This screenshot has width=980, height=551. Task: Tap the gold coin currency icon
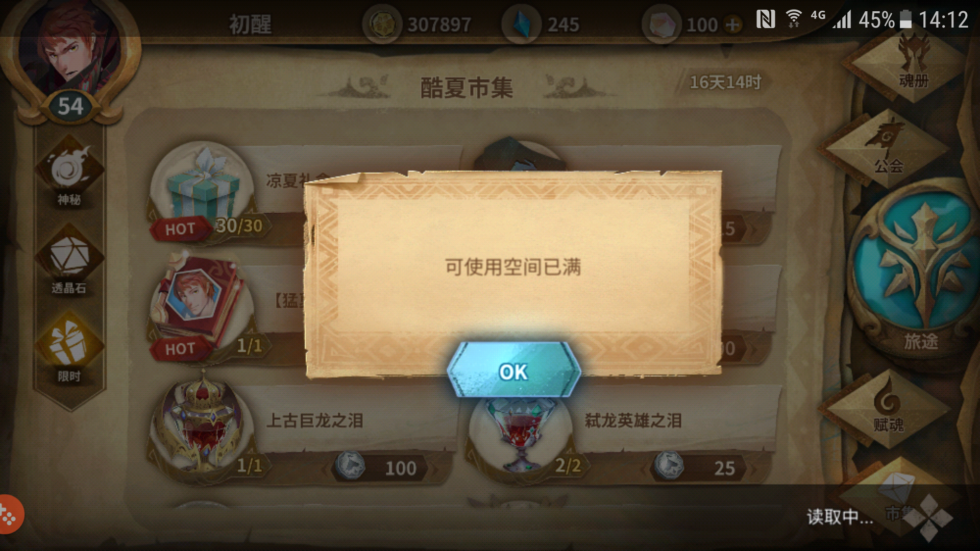click(381, 24)
